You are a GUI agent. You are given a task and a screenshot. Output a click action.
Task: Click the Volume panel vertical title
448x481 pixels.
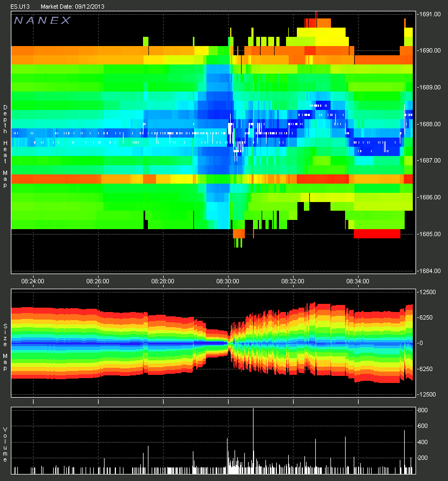(x=5, y=444)
